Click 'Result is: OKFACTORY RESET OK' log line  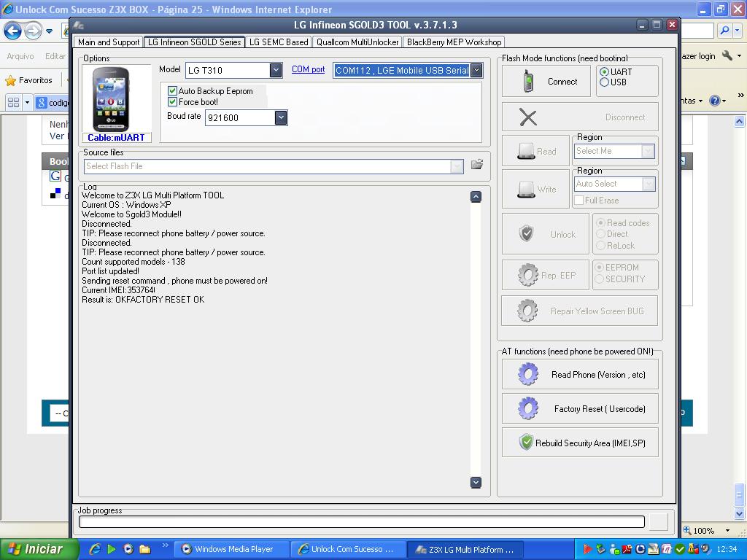click(x=143, y=300)
